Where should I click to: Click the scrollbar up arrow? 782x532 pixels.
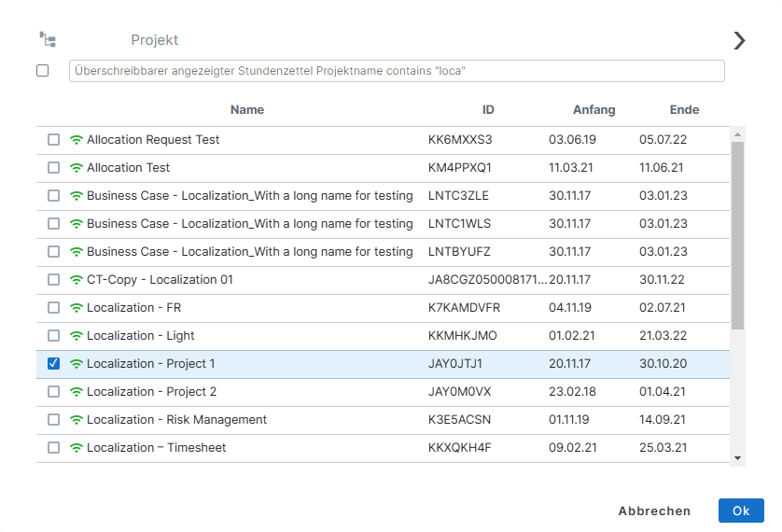point(737,133)
